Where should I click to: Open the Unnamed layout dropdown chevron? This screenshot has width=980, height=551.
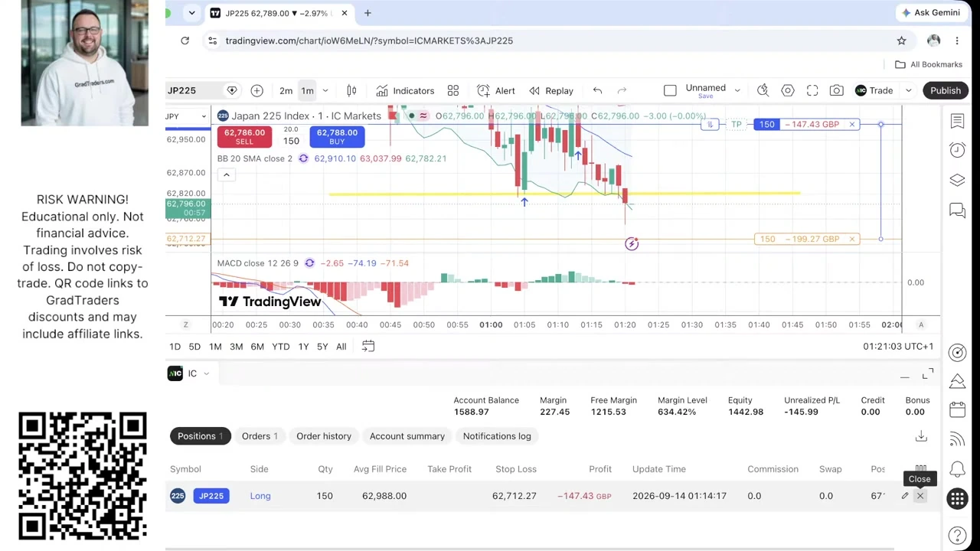pyautogui.click(x=737, y=91)
